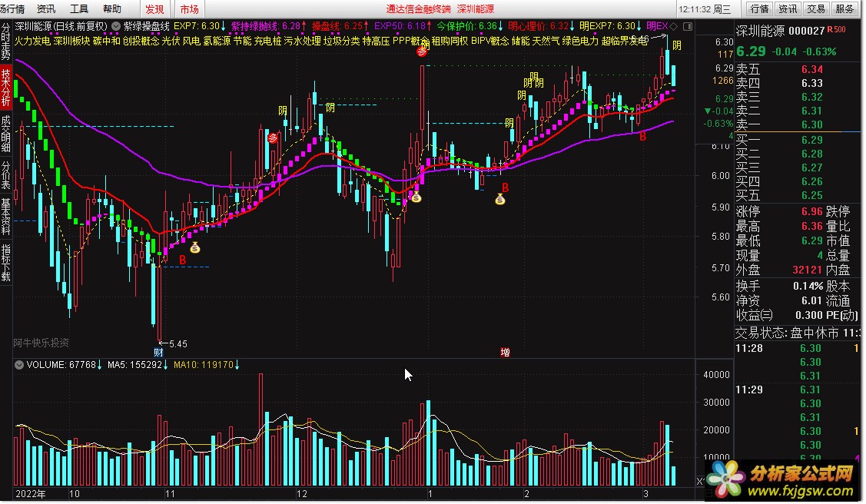The image size is (866, 504).
Task: Click the red 增 marker at the chart bottom
Action: click(x=505, y=352)
